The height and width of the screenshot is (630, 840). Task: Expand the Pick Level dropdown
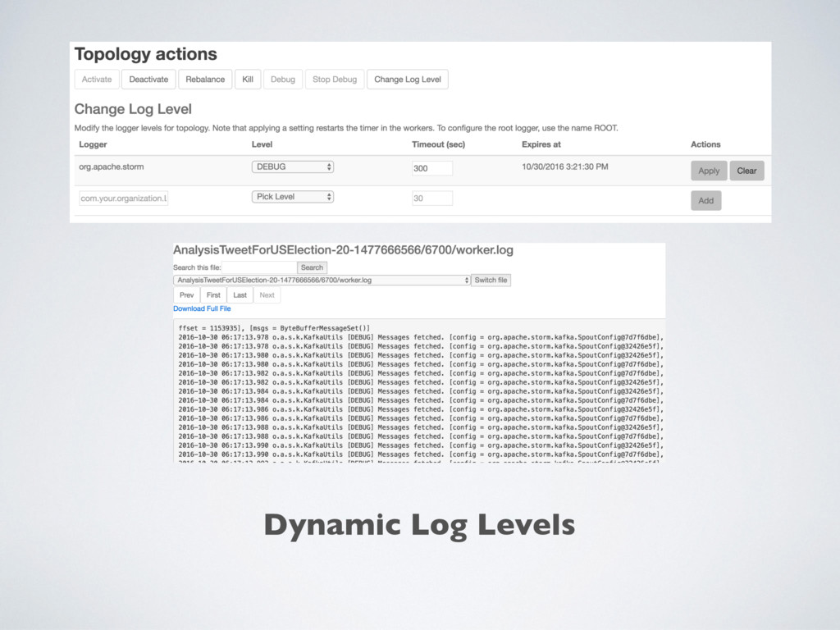click(x=292, y=197)
